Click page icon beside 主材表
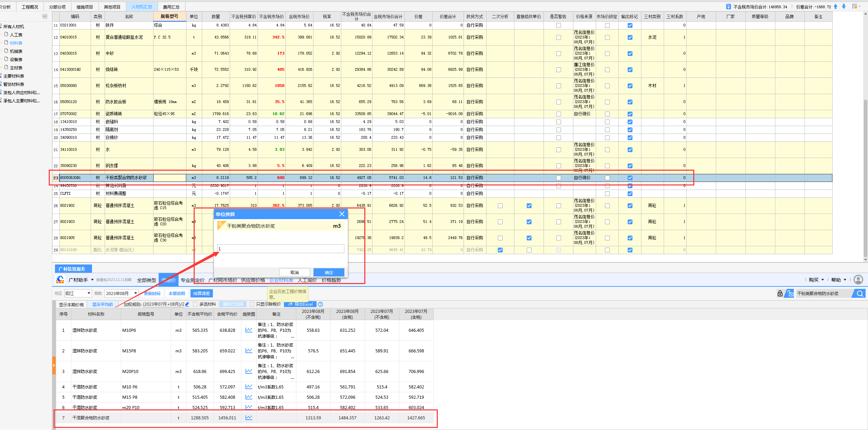868x430 pixels. tap(6, 67)
